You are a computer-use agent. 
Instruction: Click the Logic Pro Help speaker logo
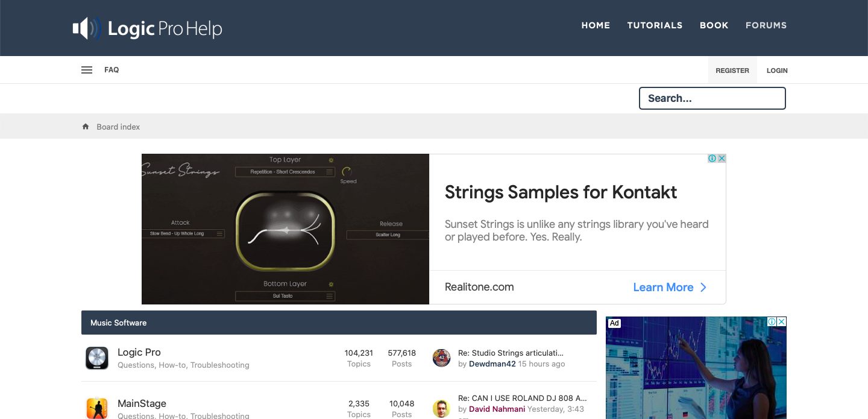[87, 28]
